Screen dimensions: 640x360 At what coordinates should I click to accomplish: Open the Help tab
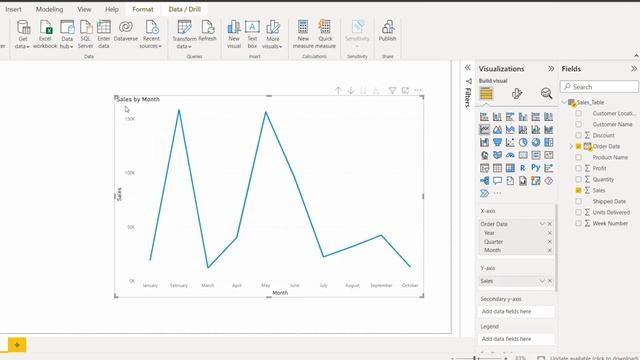click(111, 9)
